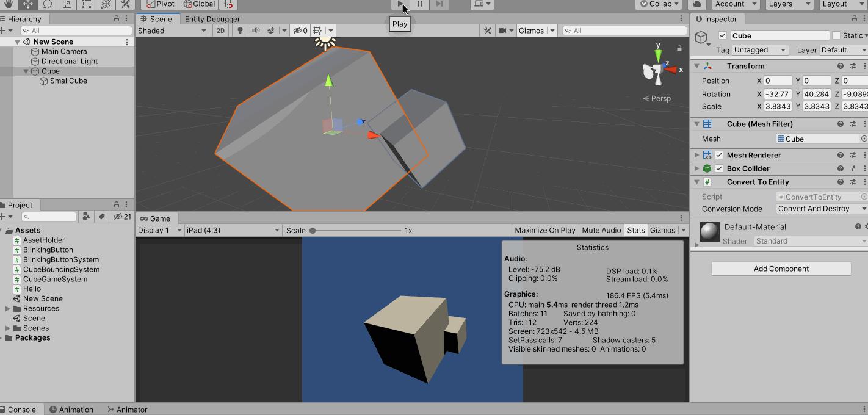Mute scene view audio speaker icon
This screenshot has width=868, height=415.
coord(256,30)
